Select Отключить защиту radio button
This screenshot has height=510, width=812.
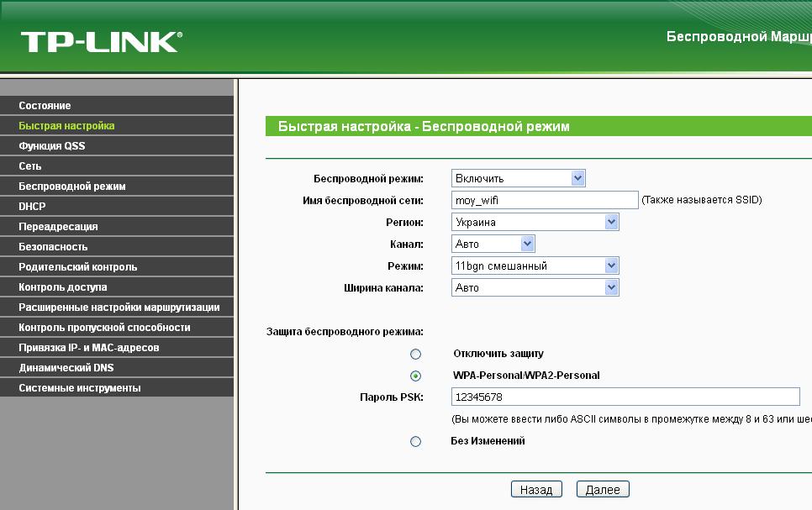point(415,355)
